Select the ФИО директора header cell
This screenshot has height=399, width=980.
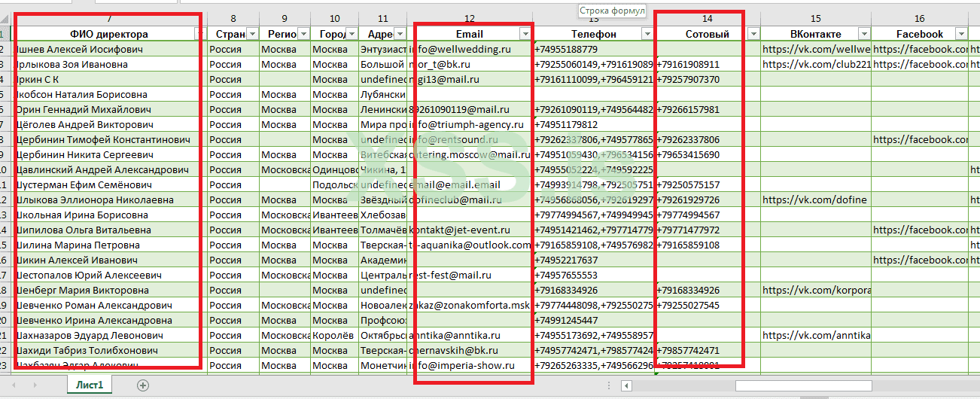109,34
